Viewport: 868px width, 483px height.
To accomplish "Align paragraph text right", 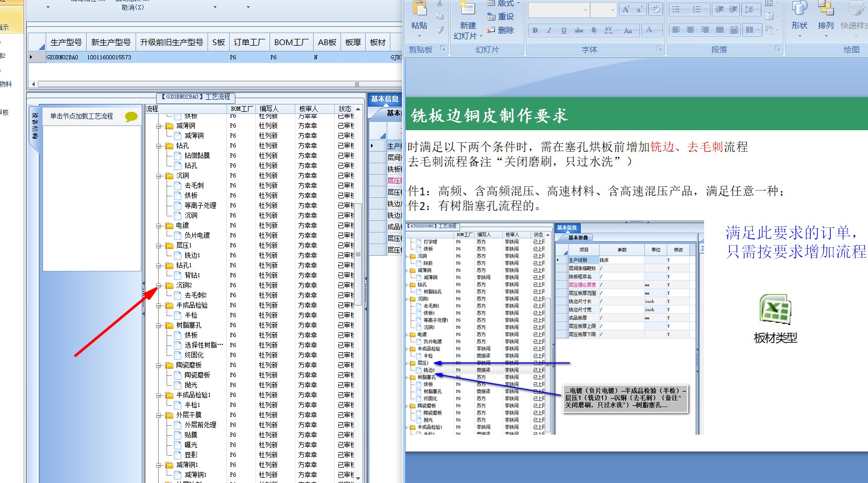I will [x=705, y=30].
